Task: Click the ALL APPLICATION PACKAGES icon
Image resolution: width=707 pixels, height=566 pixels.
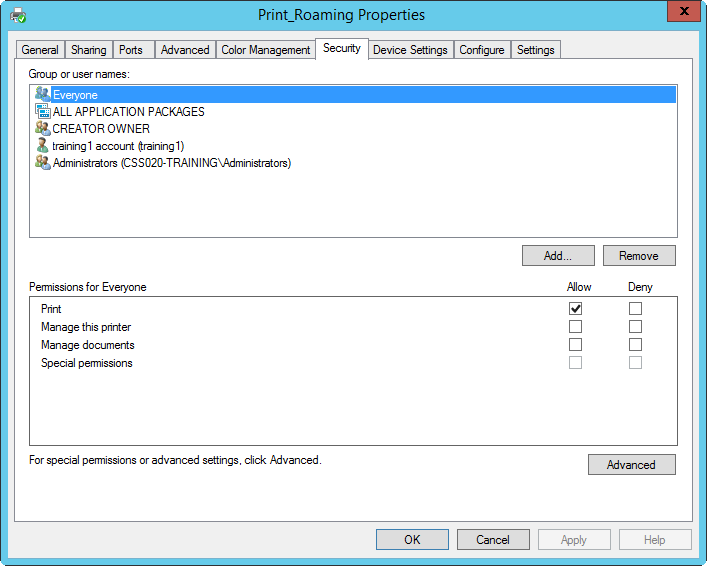Action: pos(42,111)
